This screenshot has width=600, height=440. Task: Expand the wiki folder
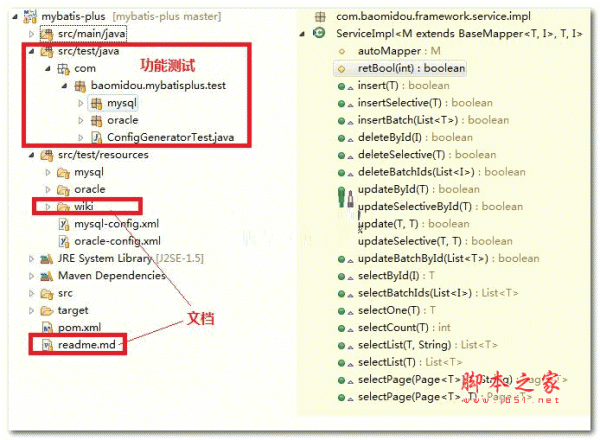pyautogui.click(x=48, y=207)
